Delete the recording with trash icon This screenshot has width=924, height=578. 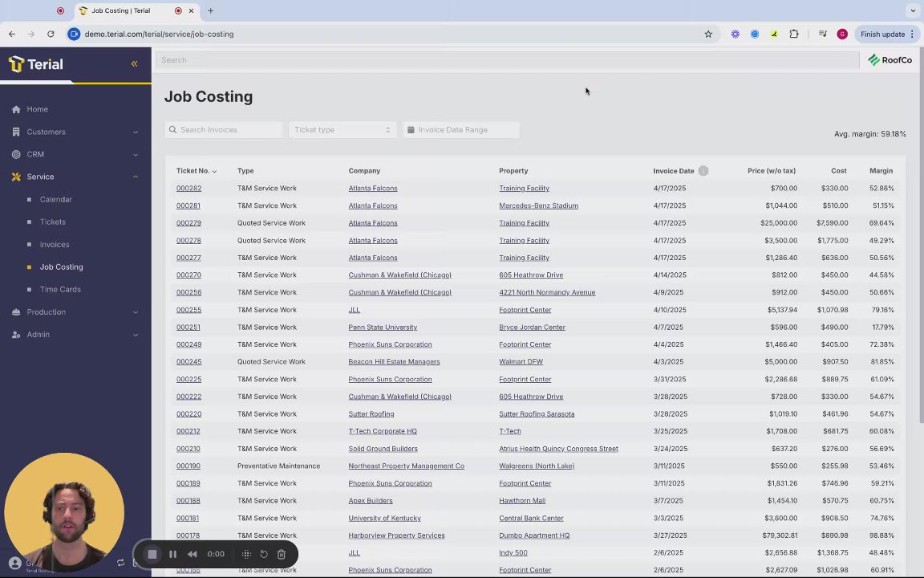click(x=282, y=555)
